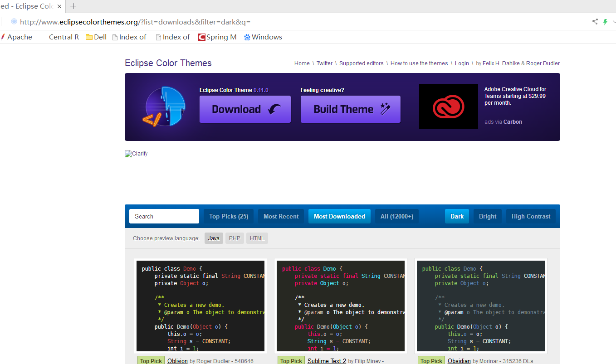Filter themes by Dark

(457, 216)
